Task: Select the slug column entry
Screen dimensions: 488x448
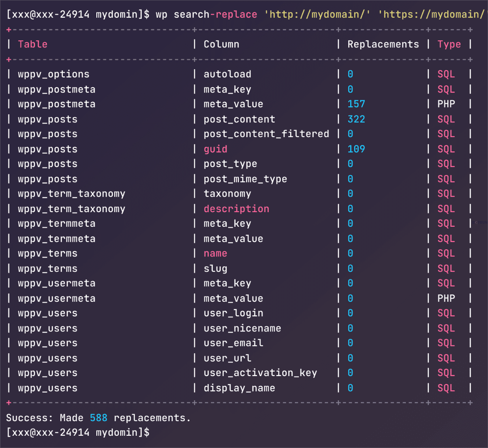Action: click(x=216, y=269)
